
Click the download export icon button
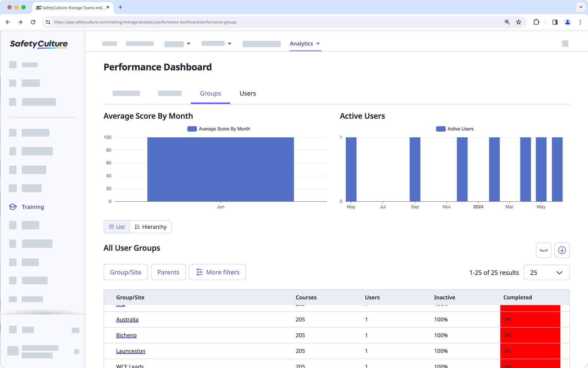[x=562, y=250]
